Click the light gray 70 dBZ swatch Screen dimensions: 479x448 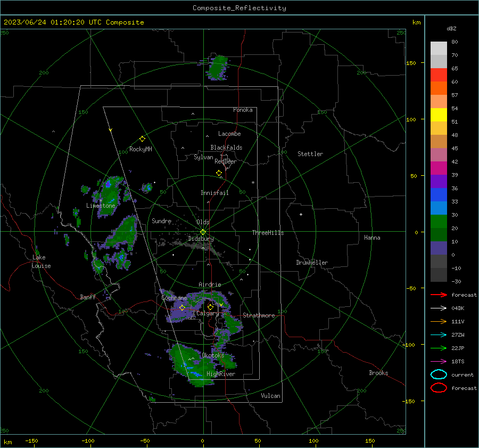pyautogui.click(x=439, y=48)
